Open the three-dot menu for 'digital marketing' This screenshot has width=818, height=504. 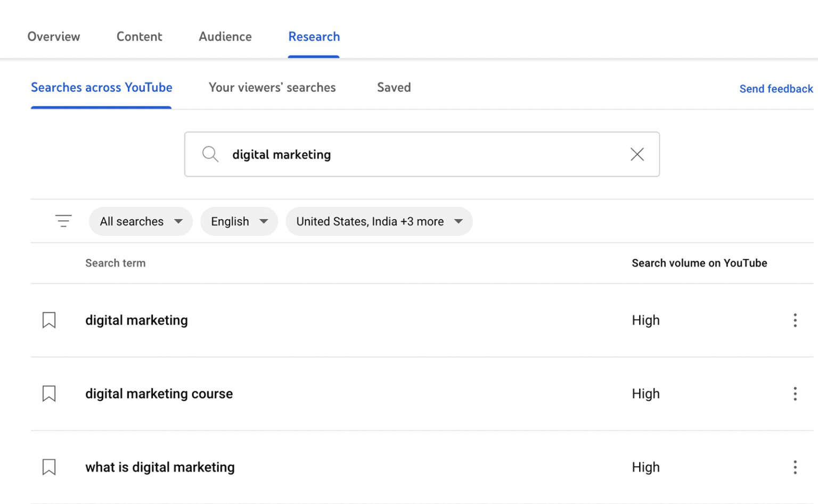point(795,320)
